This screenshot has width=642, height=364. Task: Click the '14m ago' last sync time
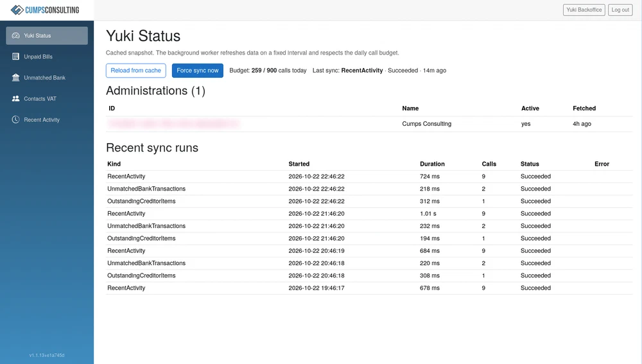coord(435,71)
